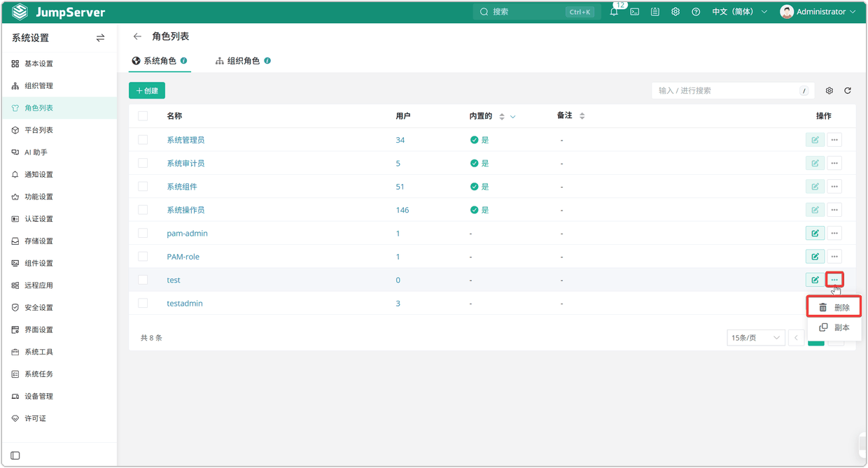
Task: Focus the role search input field
Action: coord(733,91)
